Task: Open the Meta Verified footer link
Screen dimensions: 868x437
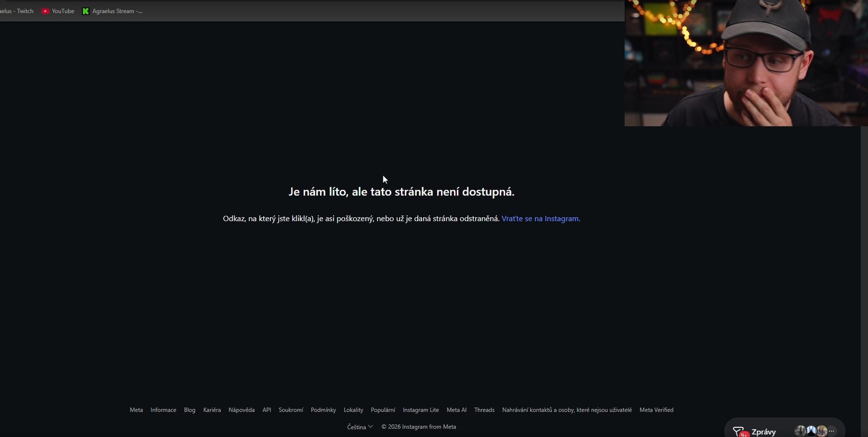Action: pos(656,410)
